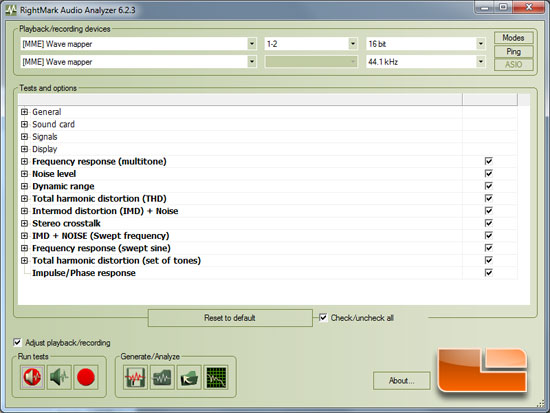The image size is (550, 413).
Task: Open results using the folder arrow icon
Action: tap(189, 377)
